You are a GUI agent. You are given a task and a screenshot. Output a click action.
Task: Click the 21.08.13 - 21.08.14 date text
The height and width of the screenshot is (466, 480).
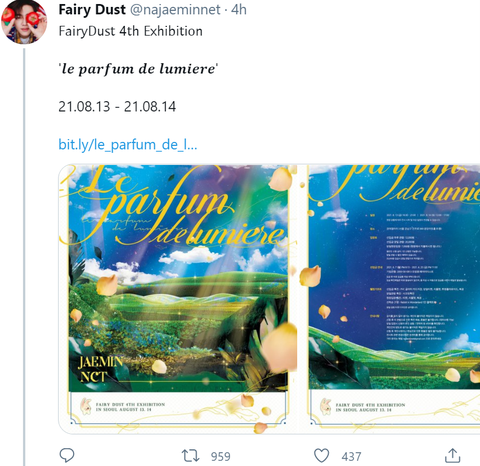point(117,107)
